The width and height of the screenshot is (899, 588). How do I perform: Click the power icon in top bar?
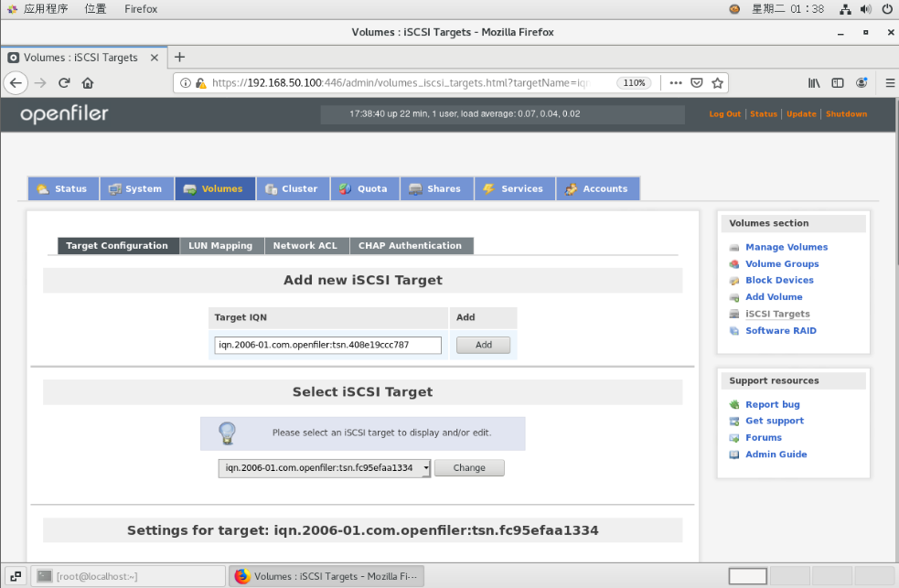887,9
